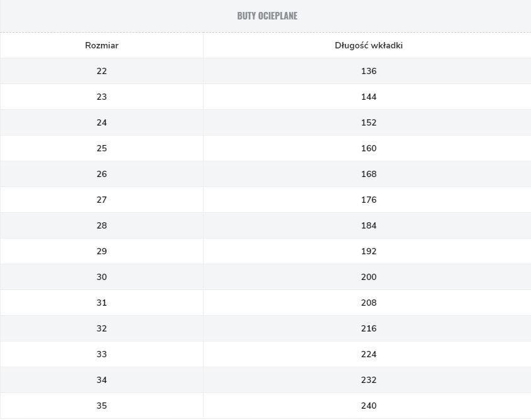
Task: Select size 28 cell
Action: point(102,225)
